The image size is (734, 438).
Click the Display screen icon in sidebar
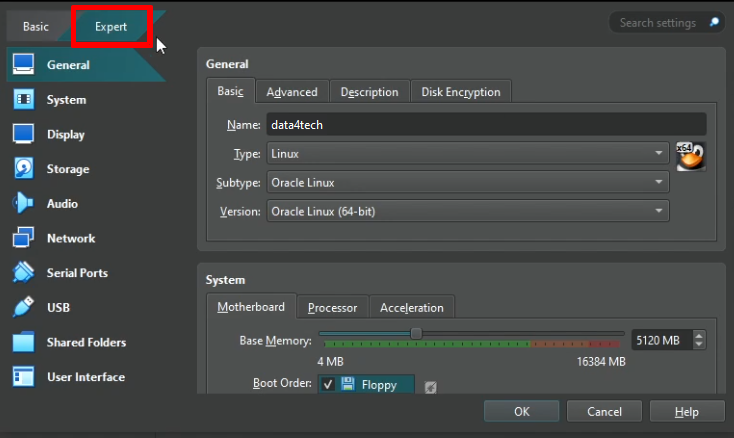[23, 134]
